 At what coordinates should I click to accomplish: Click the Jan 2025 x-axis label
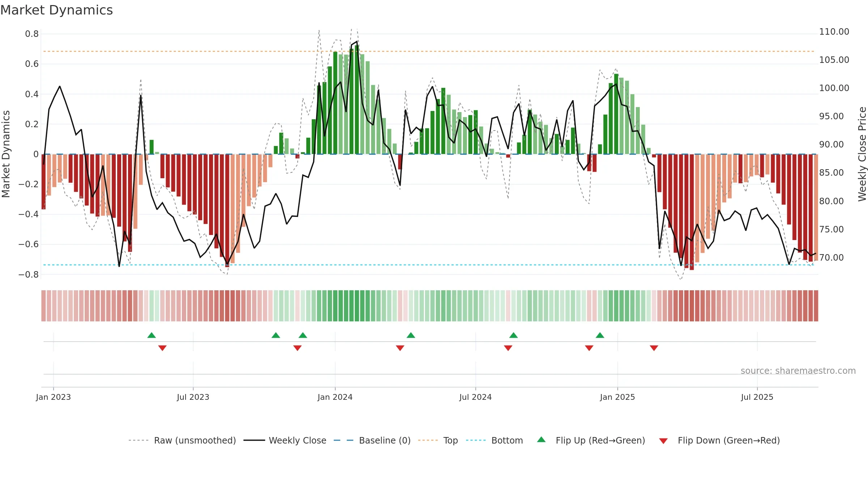point(618,397)
